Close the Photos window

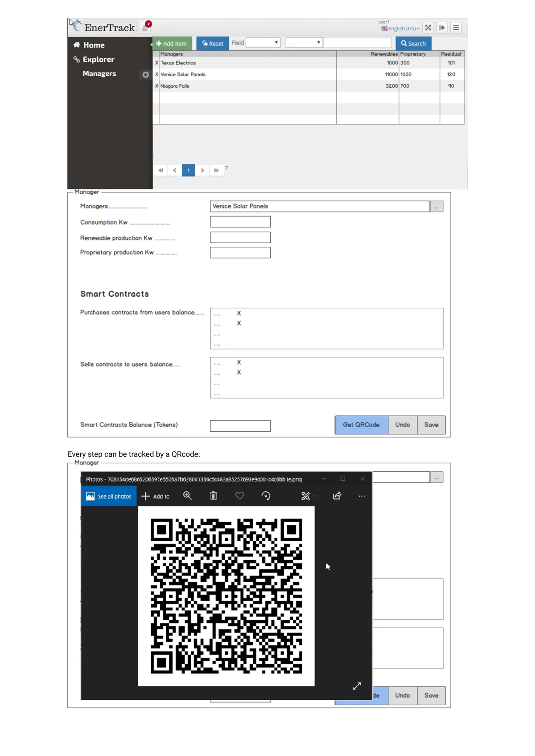tap(362, 479)
